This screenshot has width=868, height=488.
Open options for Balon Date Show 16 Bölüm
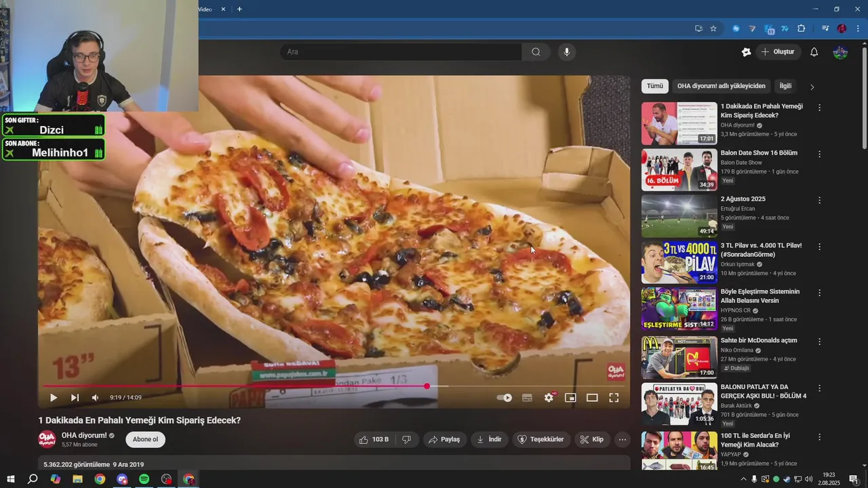pyautogui.click(x=819, y=154)
